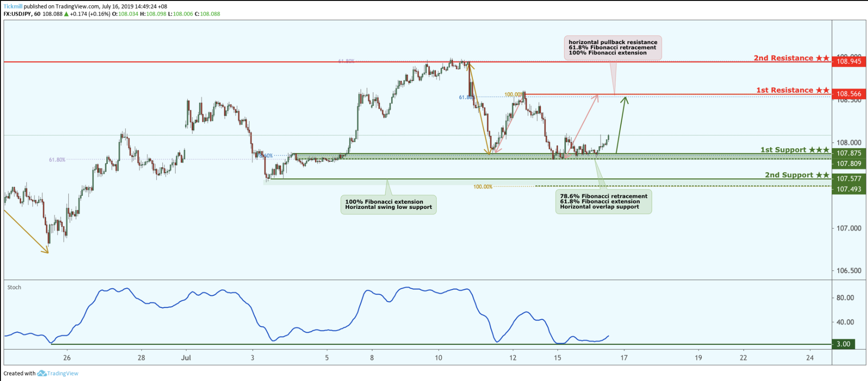This screenshot has height=381, width=868.
Task: Click the 107.577 green price label
Action: 849,179
